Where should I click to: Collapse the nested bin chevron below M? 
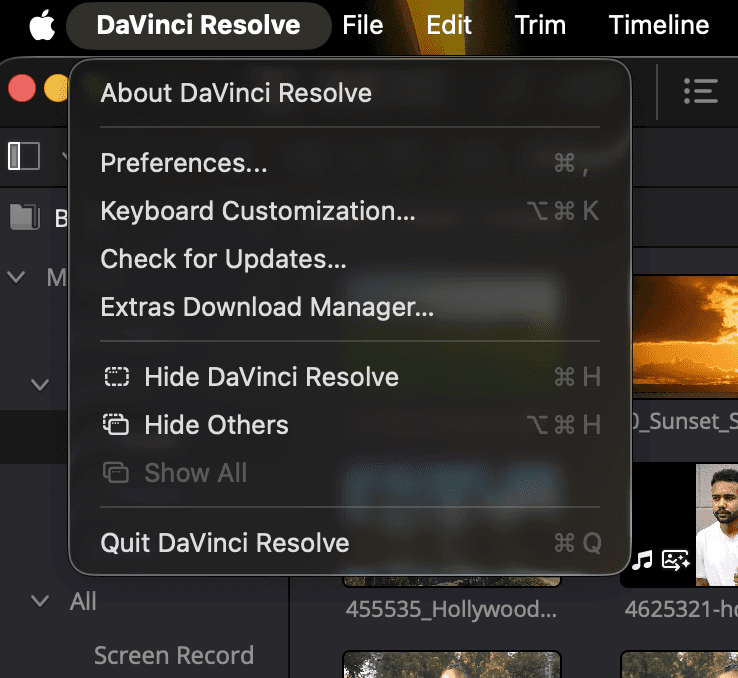pos(40,385)
